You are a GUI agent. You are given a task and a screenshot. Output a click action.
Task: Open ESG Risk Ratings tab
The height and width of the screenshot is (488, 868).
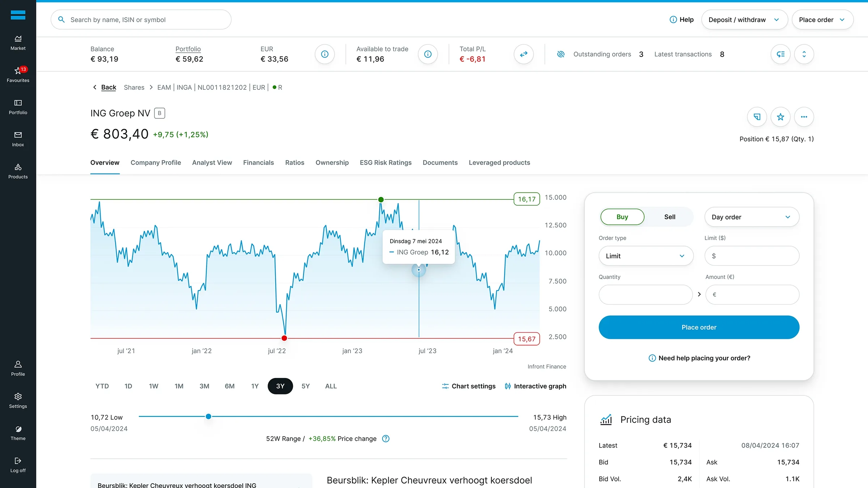pyautogui.click(x=386, y=163)
